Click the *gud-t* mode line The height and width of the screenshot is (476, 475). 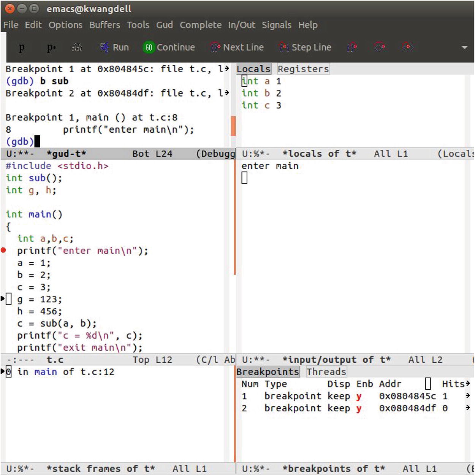tap(118, 154)
